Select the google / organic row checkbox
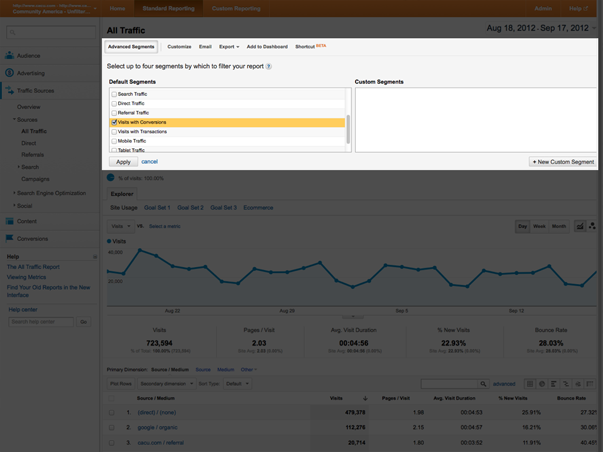 coord(112,427)
